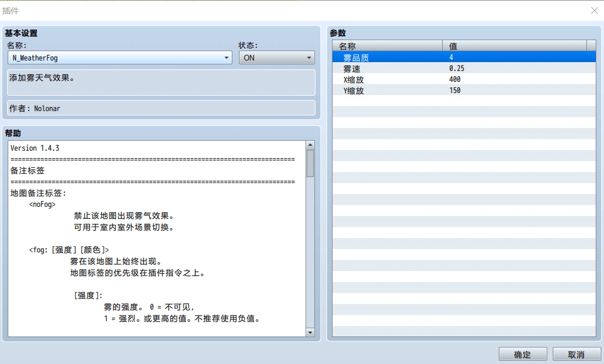This screenshot has width=604, height=364.
Task: Open the plugin name dropdown N_WeatherFog
Action: (120, 58)
